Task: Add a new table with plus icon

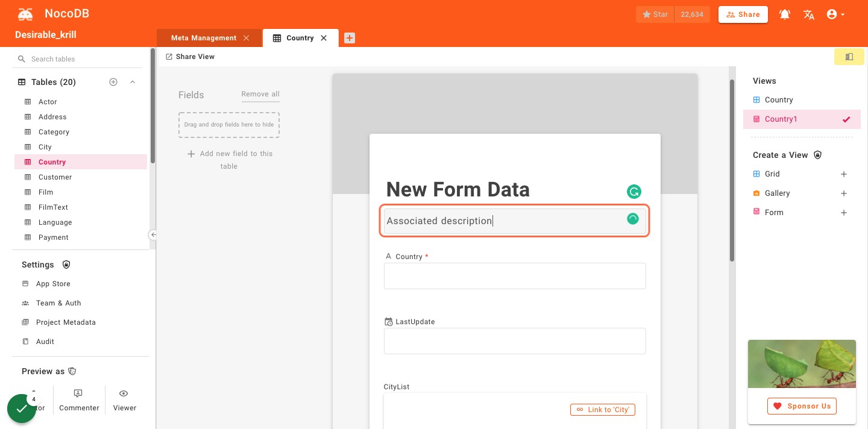Action: 113,82
